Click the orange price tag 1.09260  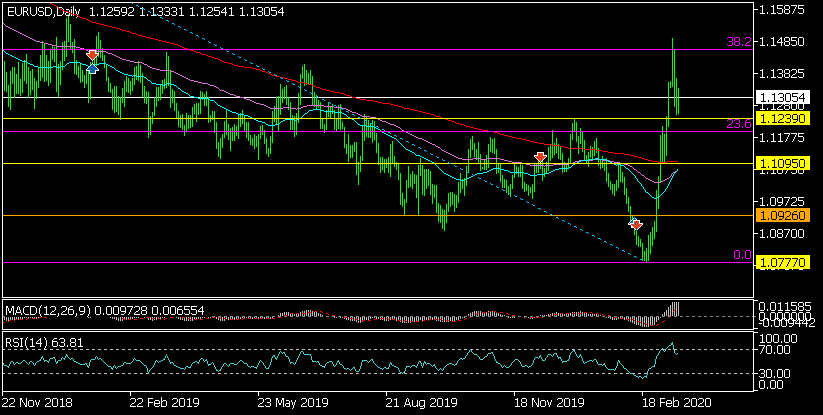tap(783, 215)
